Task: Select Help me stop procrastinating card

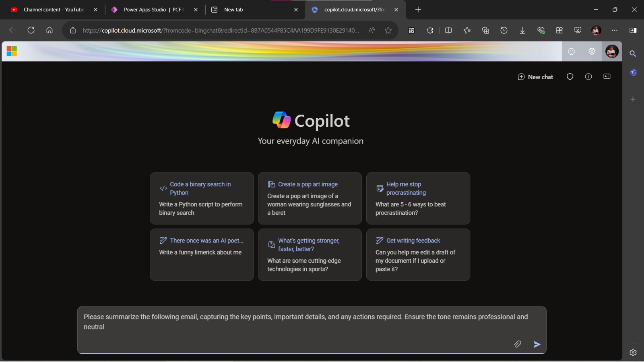Action: 418,198
